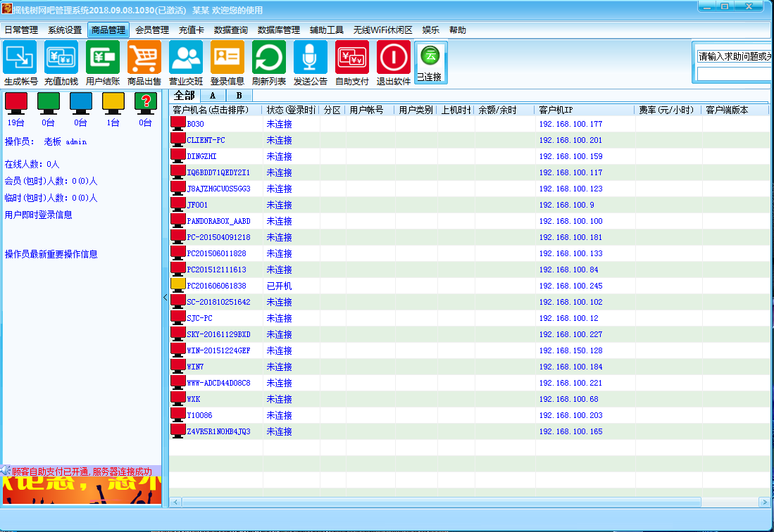Click the 已连接 cloud status icon
The height and width of the screenshot is (532, 774).
[x=430, y=56]
